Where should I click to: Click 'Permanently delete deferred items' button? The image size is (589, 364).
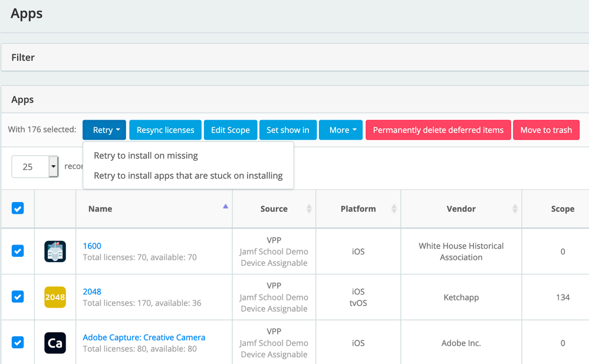tap(439, 130)
